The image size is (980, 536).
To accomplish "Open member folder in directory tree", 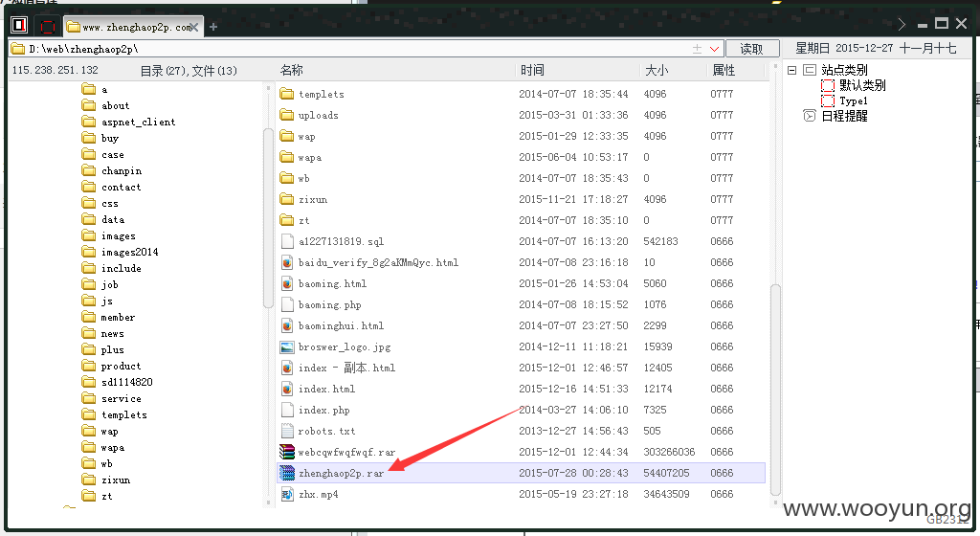I will 118,318.
